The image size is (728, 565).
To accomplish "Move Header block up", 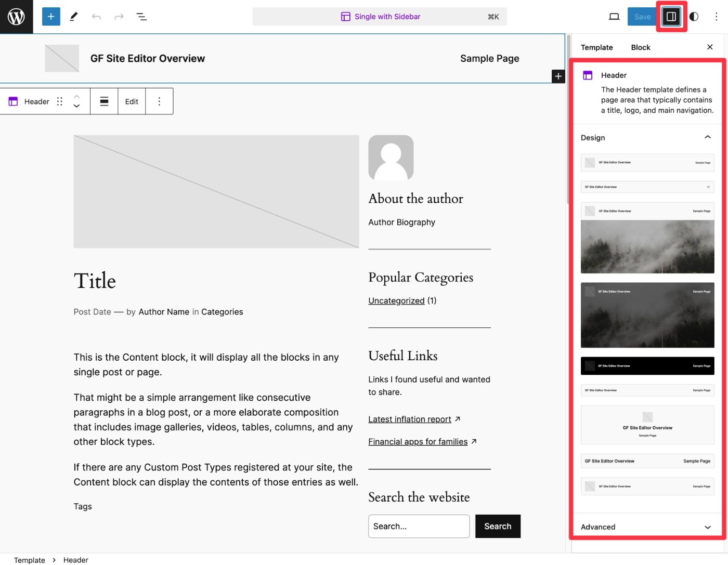I will tap(76, 96).
